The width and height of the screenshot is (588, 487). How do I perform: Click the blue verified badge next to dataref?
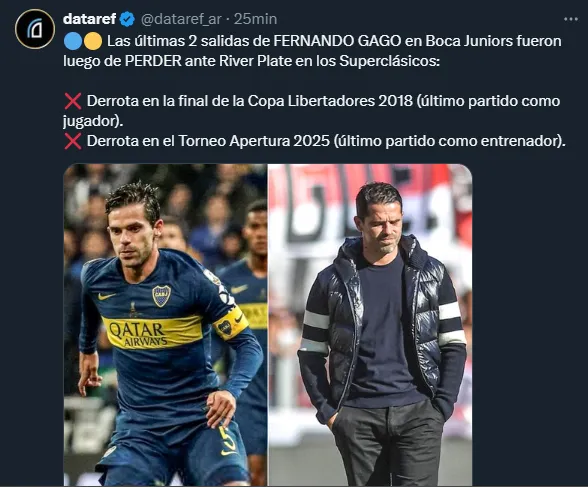tap(127, 19)
